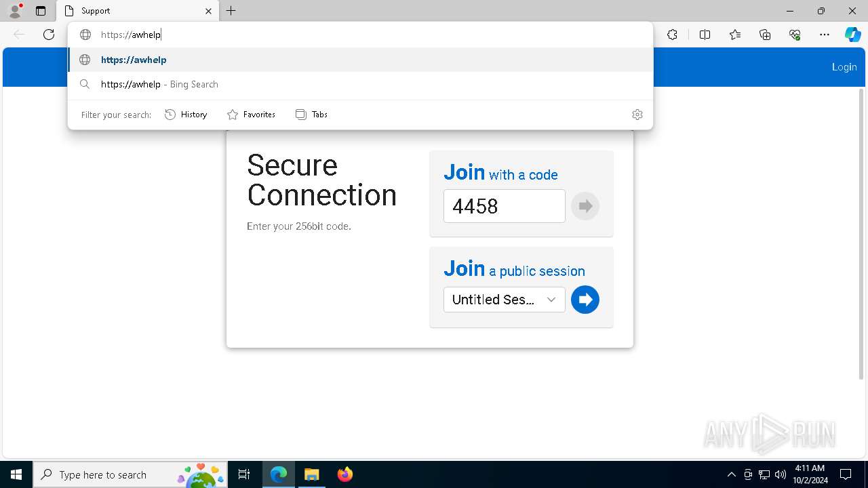Filter suggestions by History
Screen dimensions: 868x488
(x=186, y=115)
